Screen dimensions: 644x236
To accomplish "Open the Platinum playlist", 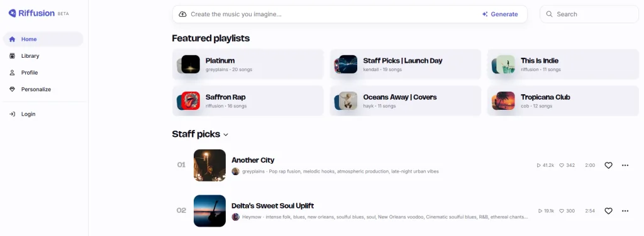I will click(x=248, y=64).
